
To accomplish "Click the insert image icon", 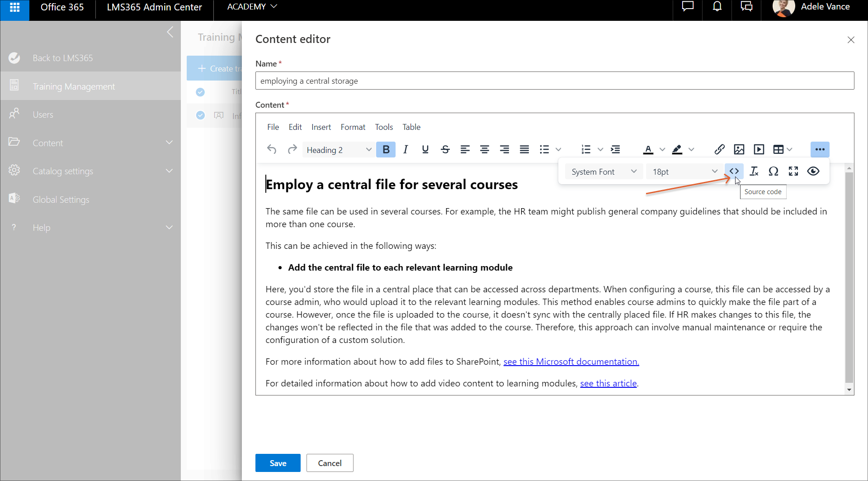I will pyautogui.click(x=739, y=149).
